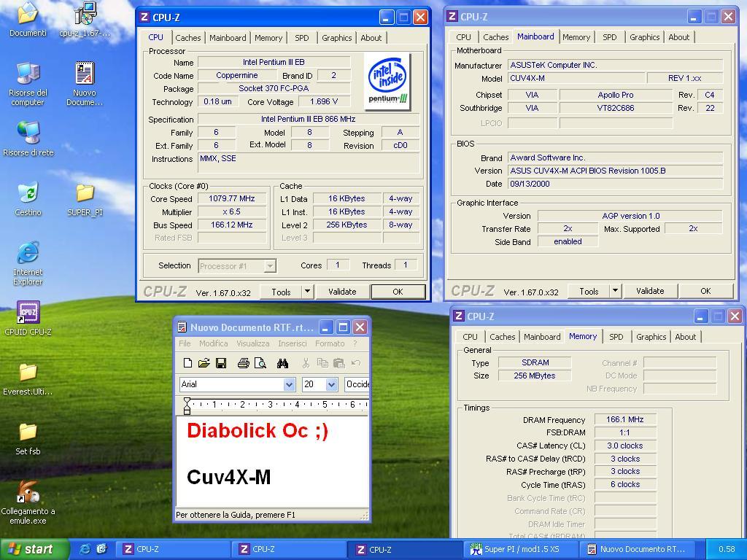Click OK in Mainboard window
The image size is (747, 560).
pos(705,291)
